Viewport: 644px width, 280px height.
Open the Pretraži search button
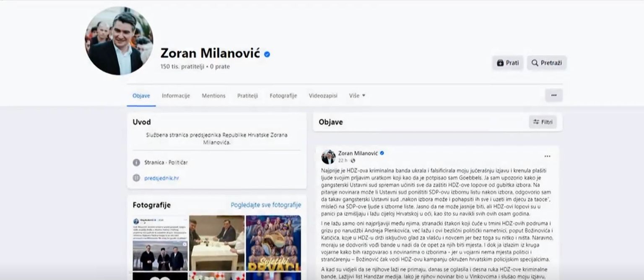[547, 63]
